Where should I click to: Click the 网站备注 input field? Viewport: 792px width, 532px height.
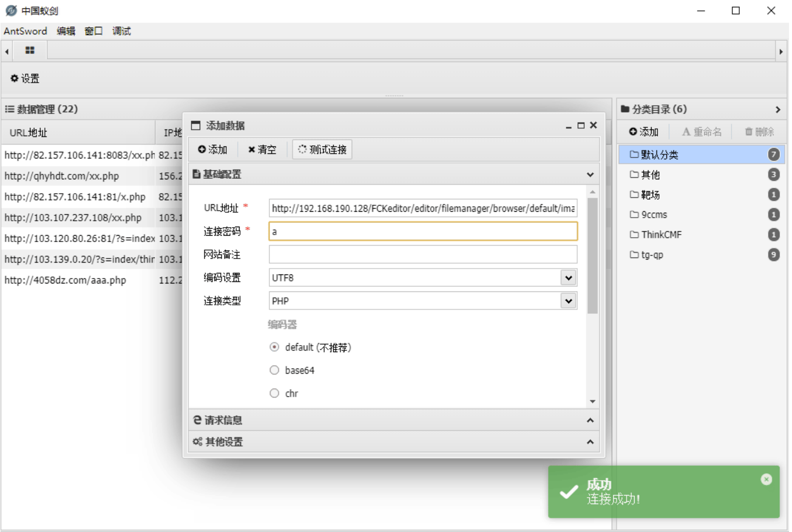(x=423, y=254)
